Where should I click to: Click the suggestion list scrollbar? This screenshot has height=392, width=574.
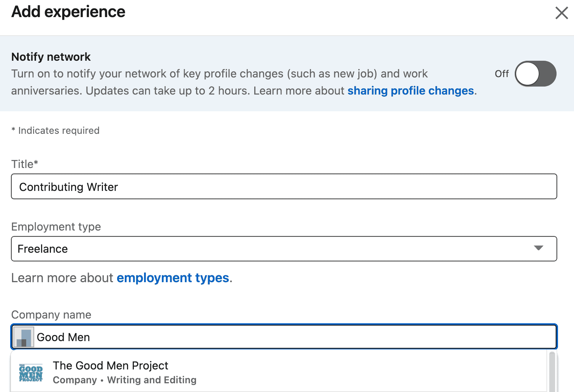552,372
